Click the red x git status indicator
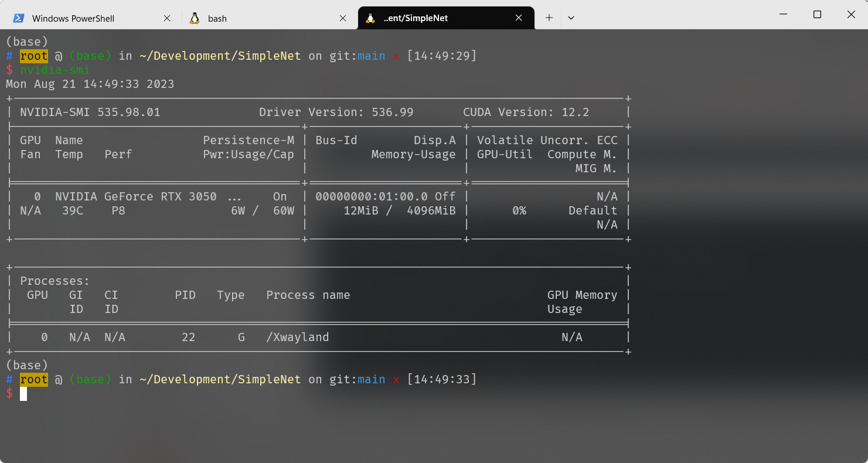The image size is (868, 463). 396,55
